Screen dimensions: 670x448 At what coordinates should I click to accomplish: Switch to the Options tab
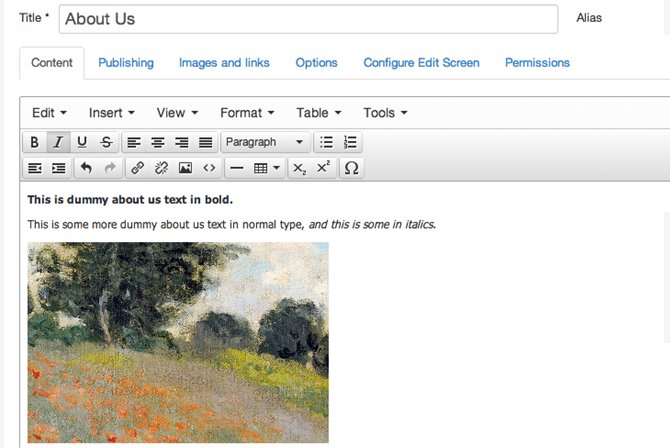pos(317,63)
